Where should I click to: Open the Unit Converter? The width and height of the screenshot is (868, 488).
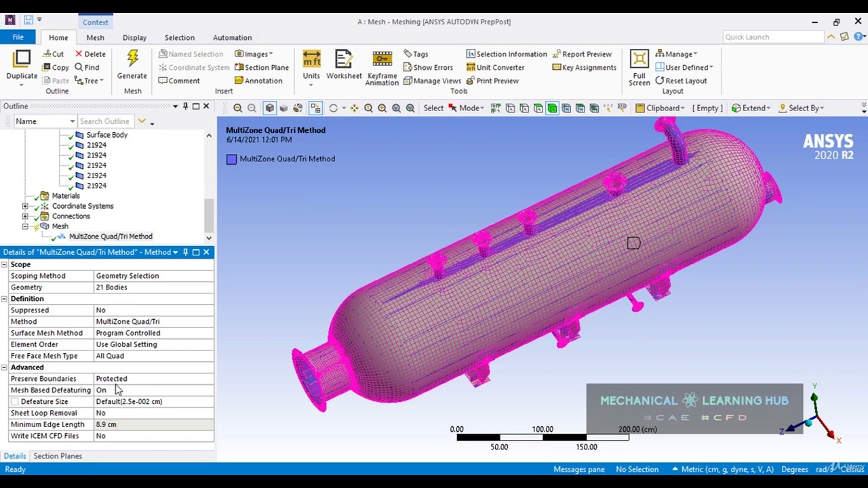496,67
